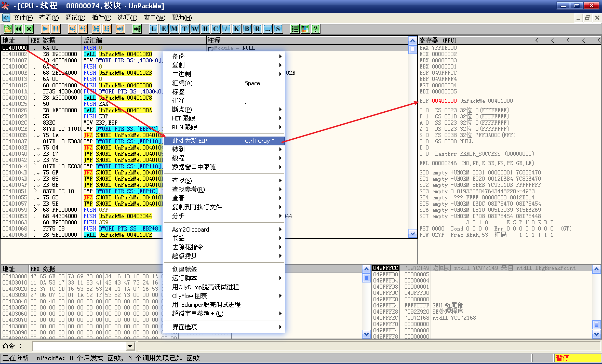Choose 用OllyDump脱壳调试进程 menu item
The height and width of the screenshot is (364, 602).
205,287
